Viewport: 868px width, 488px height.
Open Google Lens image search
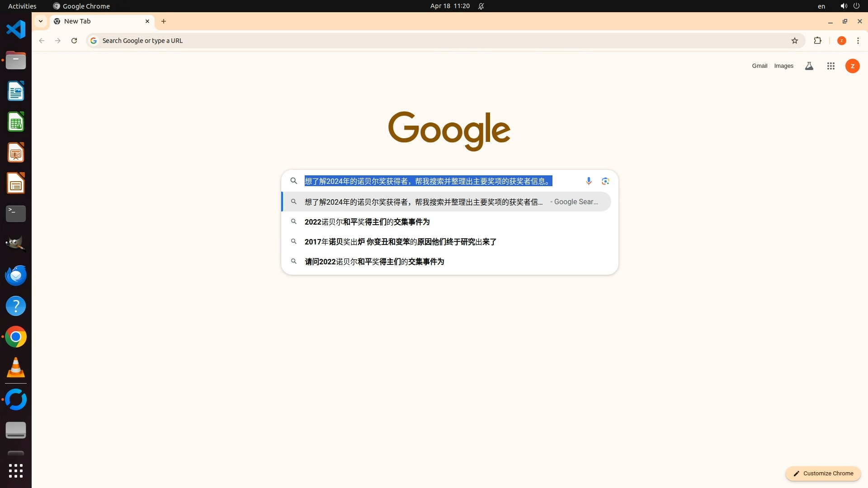tap(605, 181)
